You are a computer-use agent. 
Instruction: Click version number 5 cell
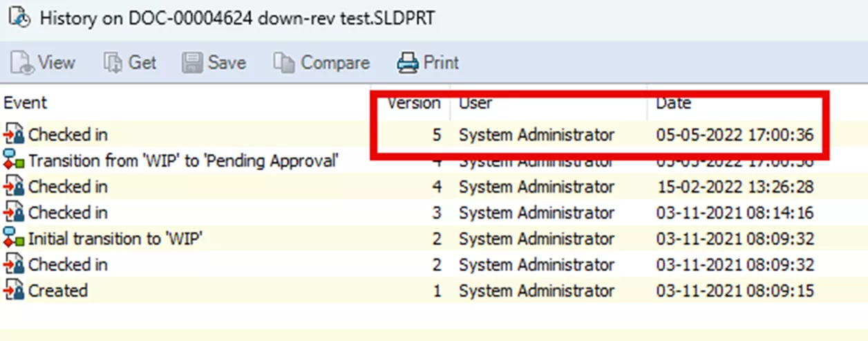[437, 134]
